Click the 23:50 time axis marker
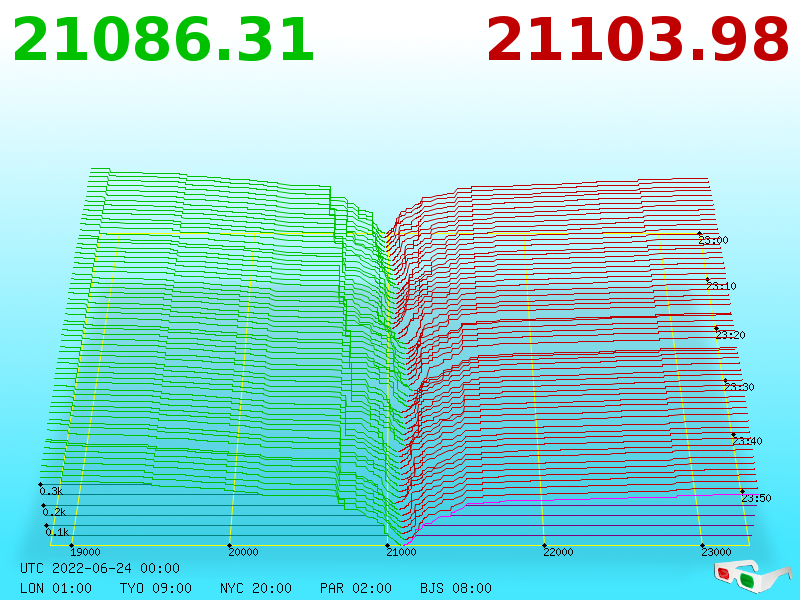The height and width of the screenshot is (600, 800). tap(756, 498)
